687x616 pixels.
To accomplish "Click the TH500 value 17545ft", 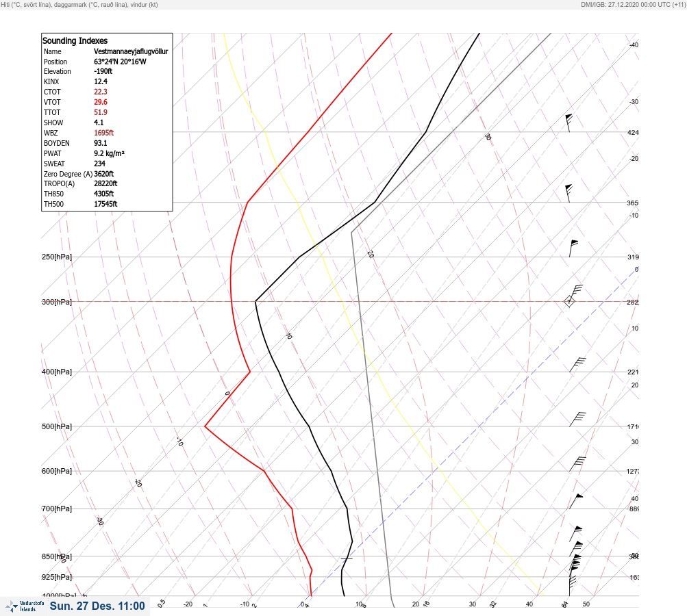I will [x=105, y=204].
